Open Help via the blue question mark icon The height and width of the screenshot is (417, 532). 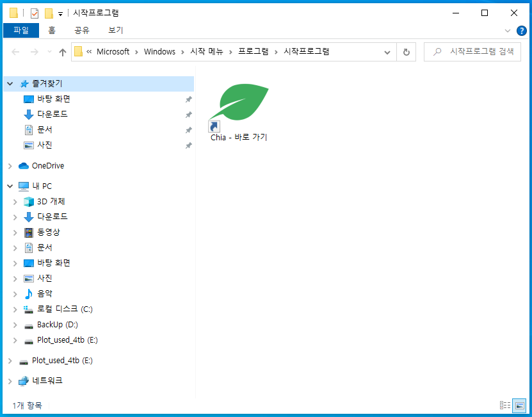[x=522, y=31]
